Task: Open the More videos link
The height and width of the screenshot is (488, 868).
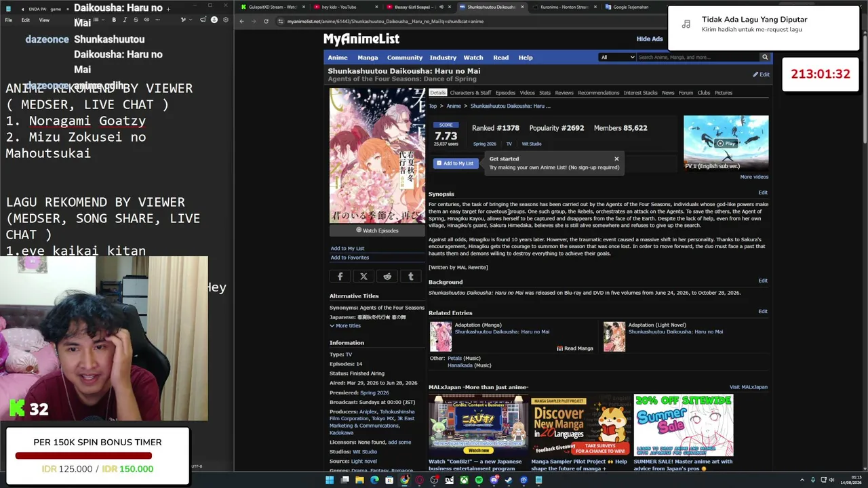Action: click(754, 177)
